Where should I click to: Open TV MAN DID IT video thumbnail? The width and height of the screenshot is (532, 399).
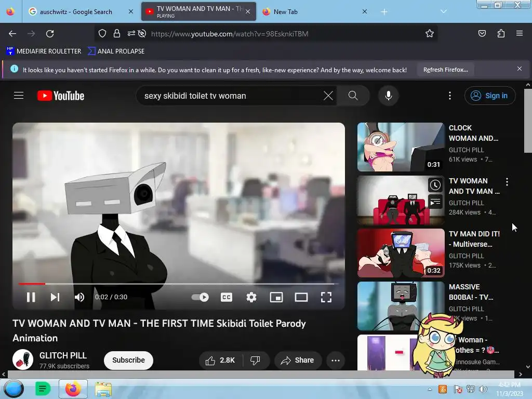tap(401, 253)
